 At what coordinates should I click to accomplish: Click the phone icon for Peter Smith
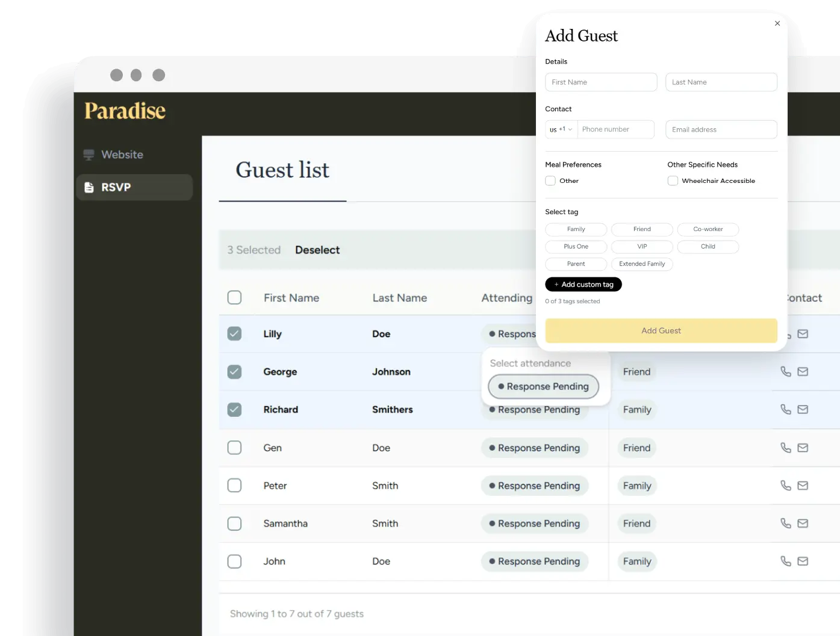point(786,486)
